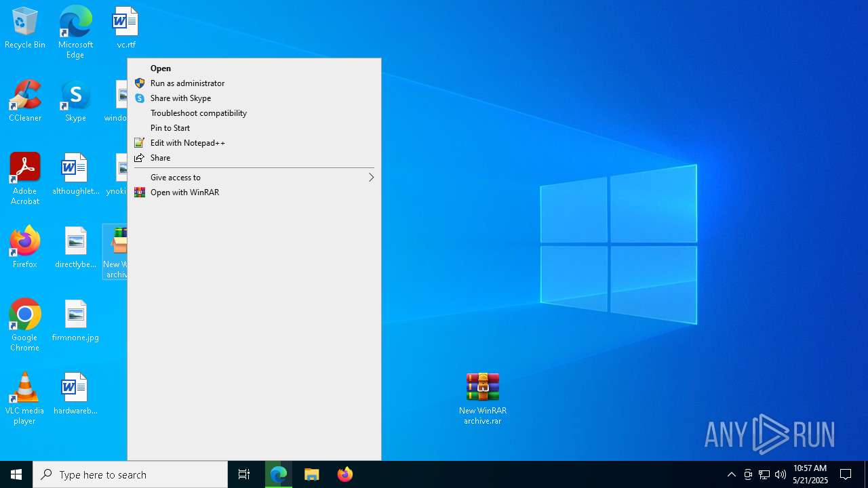Open the notification Action Center
This screenshot has width=868, height=488.
click(x=846, y=474)
